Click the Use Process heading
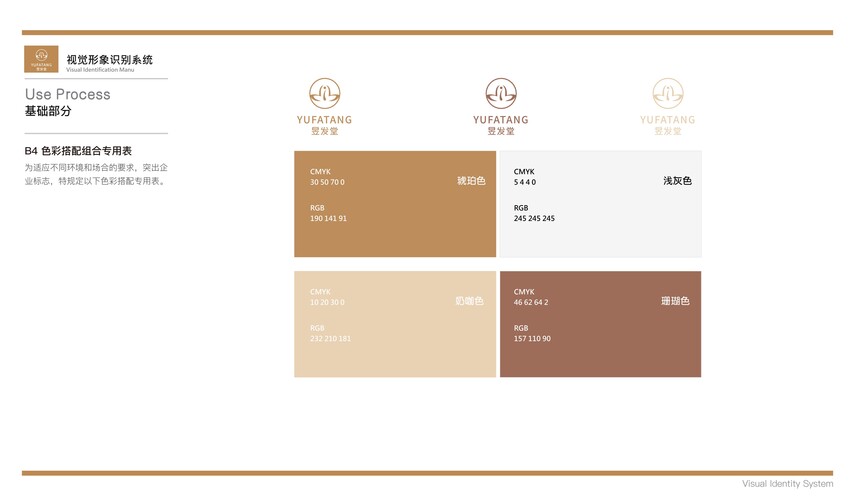The image size is (860, 502). [x=67, y=94]
